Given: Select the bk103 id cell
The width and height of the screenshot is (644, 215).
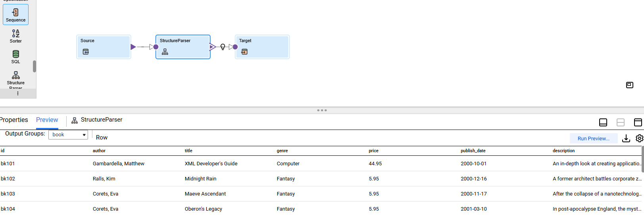Looking at the screenshot, I should click(8, 194).
